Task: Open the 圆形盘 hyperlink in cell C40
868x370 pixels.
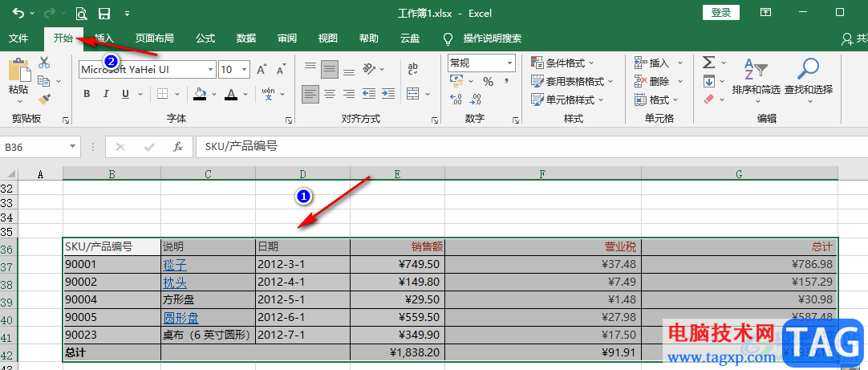Action: (x=180, y=318)
